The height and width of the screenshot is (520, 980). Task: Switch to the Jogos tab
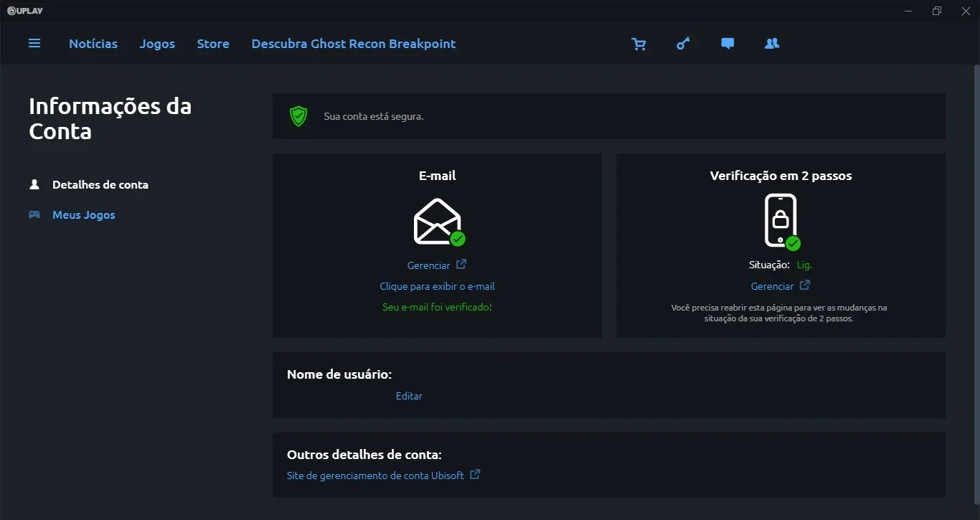point(157,44)
